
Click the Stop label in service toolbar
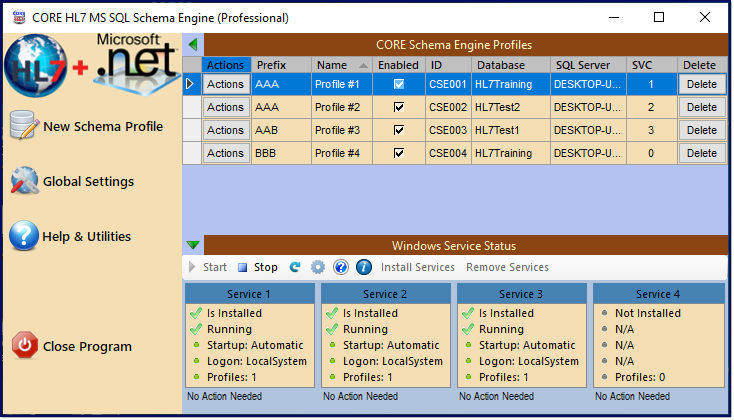265,267
